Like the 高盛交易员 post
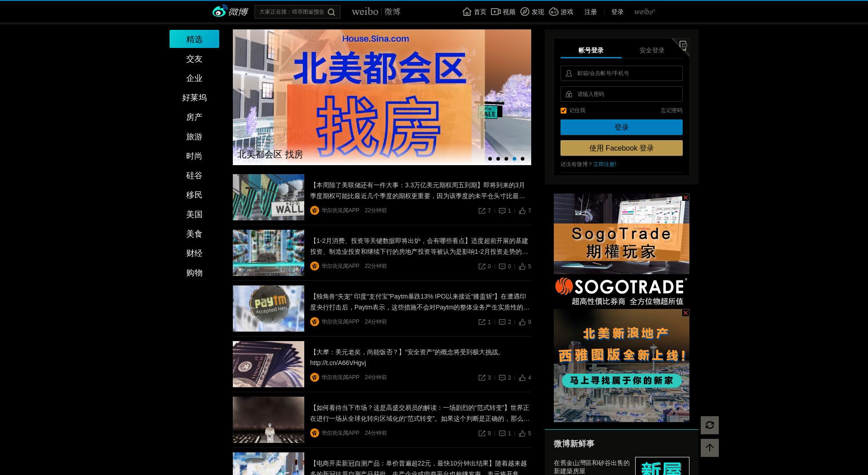This screenshot has height=475, width=868. tap(522, 433)
